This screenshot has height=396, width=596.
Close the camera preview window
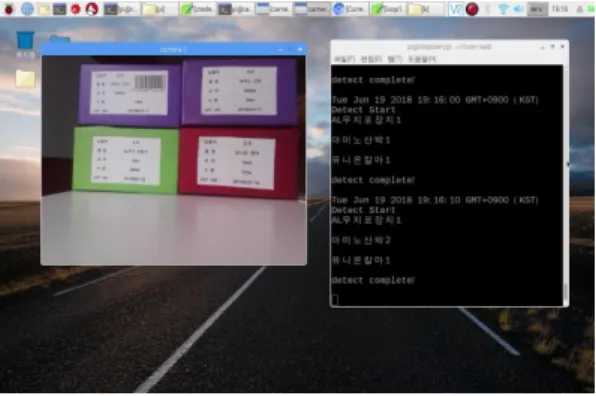click(x=300, y=49)
